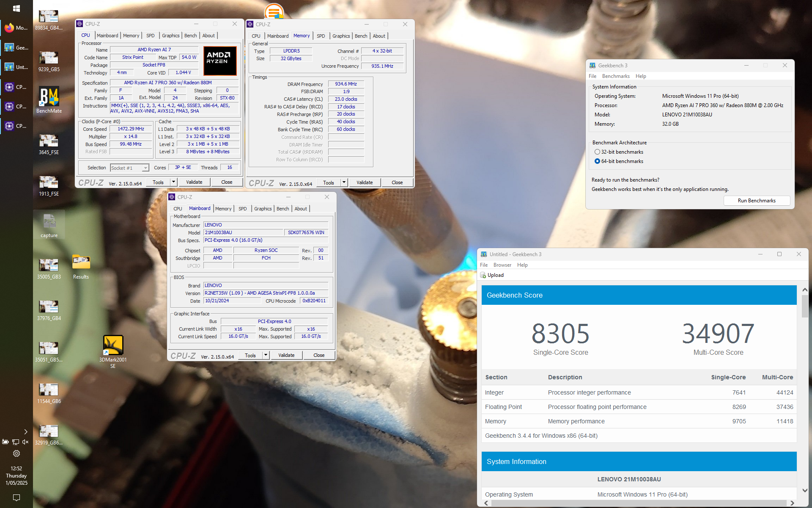Click the Geekbench results horizontal scrollbar

(x=639, y=503)
